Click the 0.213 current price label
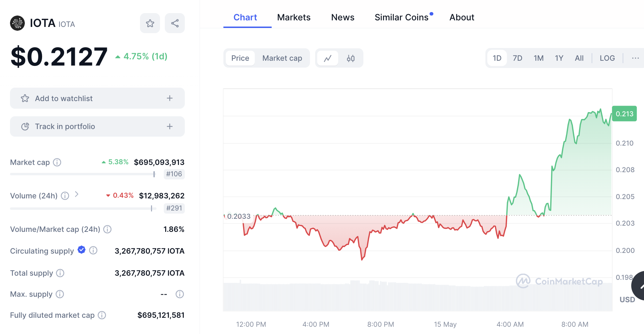 pos(624,114)
